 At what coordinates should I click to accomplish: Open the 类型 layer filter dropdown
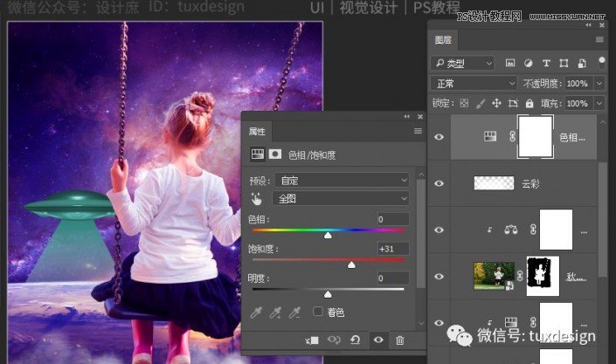462,63
